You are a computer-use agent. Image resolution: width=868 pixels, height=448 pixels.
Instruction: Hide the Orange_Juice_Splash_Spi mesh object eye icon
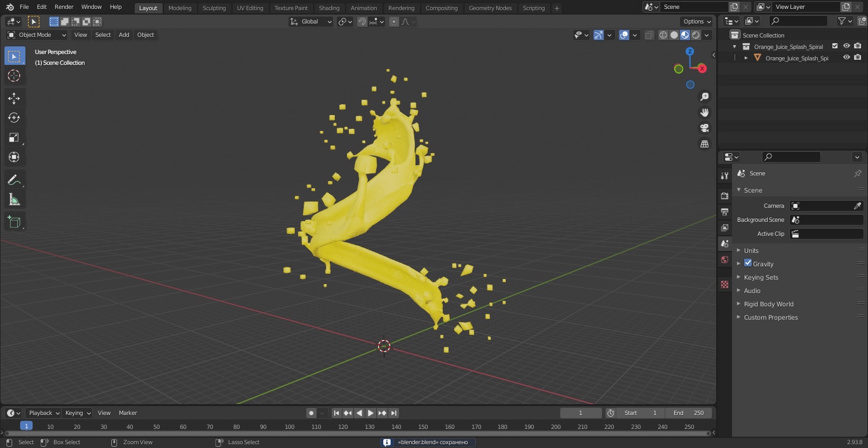click(846, 58)
